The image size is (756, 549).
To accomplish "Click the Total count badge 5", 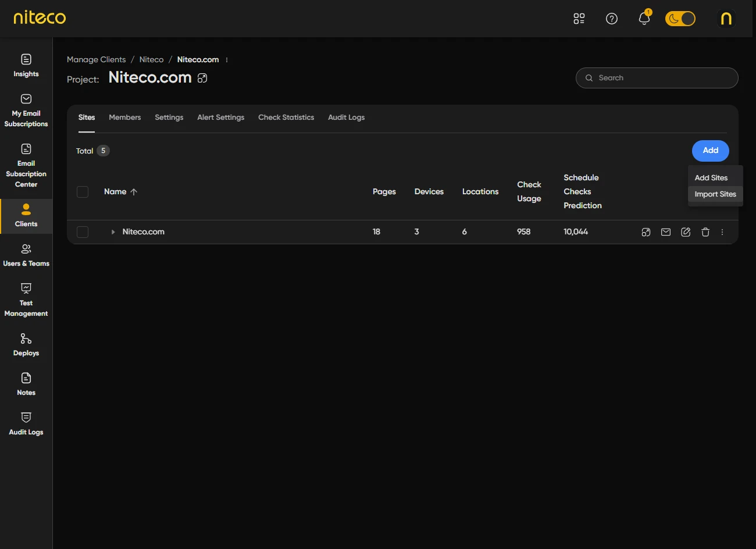I will click(x=103, y=151).
